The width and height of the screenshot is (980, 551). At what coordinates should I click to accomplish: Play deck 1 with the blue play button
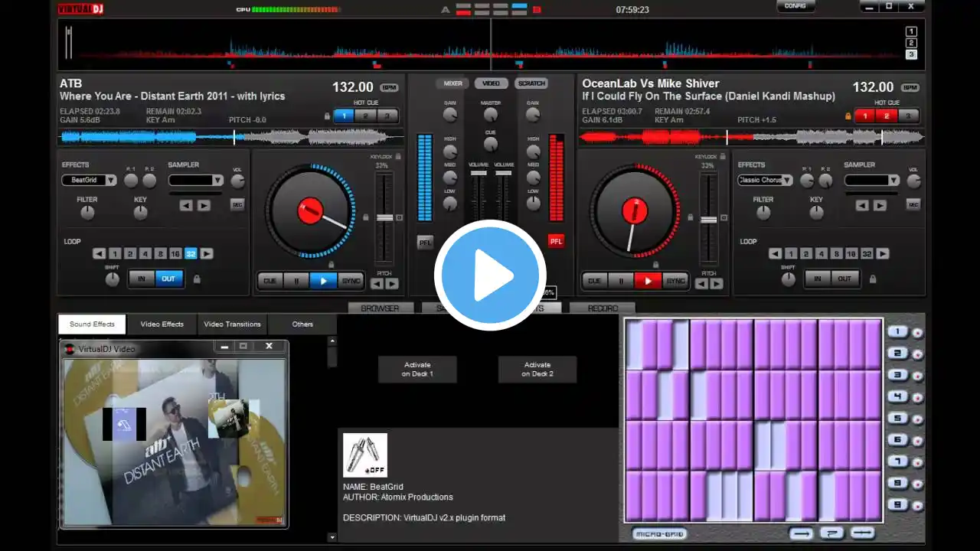click(x=323, y=281)
